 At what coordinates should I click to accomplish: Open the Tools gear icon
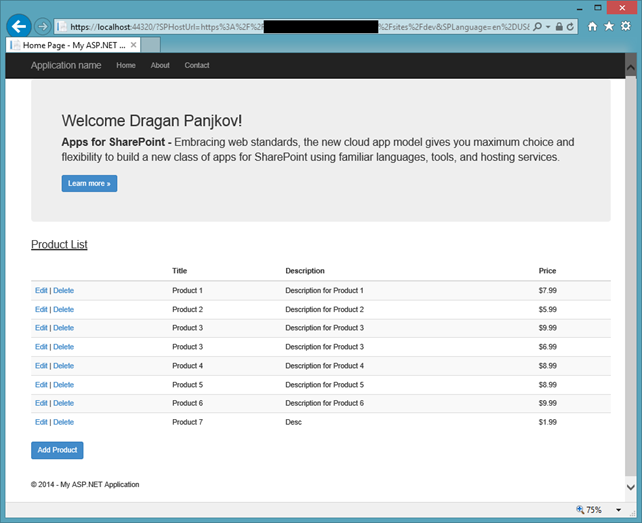tap(625, 27)
